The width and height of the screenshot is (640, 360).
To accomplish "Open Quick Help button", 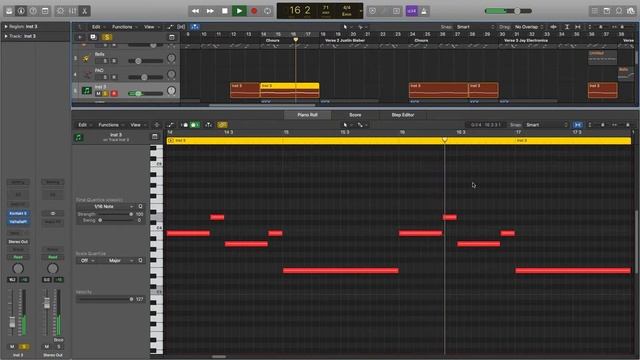I will click(x=33, y=11).
